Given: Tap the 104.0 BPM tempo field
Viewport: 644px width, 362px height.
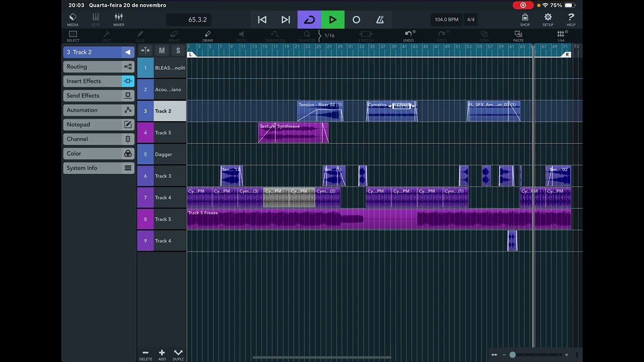Looking at the screenshot, I should coord(446,20).
